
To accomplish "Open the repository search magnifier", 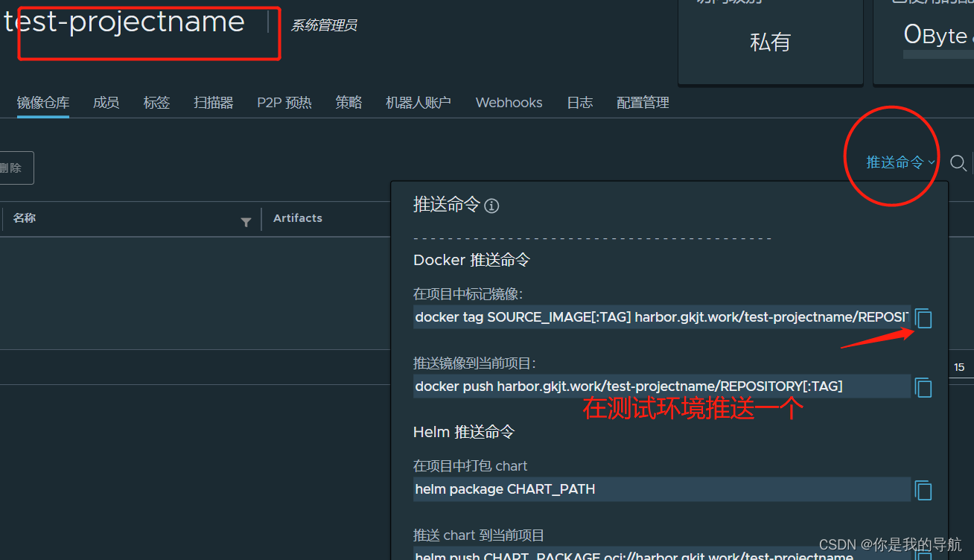I will (958, 163).
